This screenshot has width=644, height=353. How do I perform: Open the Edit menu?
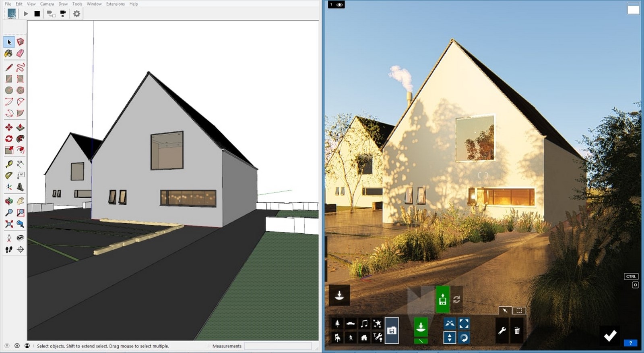point(19,4)
